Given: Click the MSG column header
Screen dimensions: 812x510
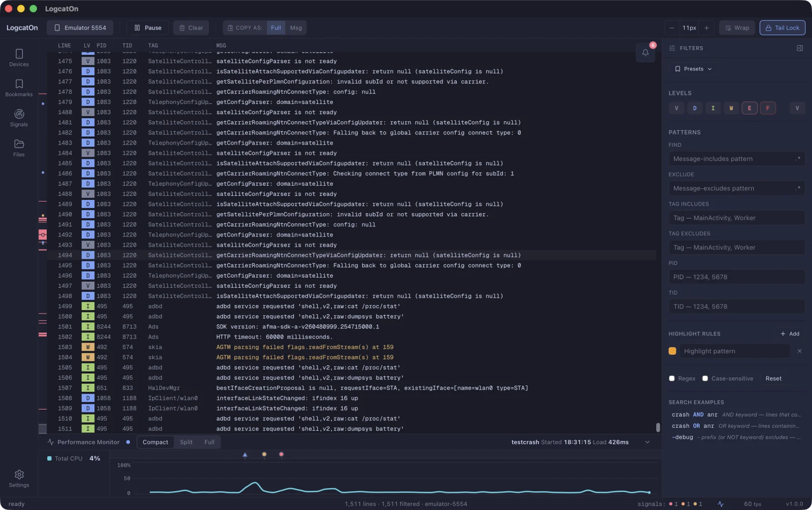Looking at the screenshot, I should (x=221, y=46).
